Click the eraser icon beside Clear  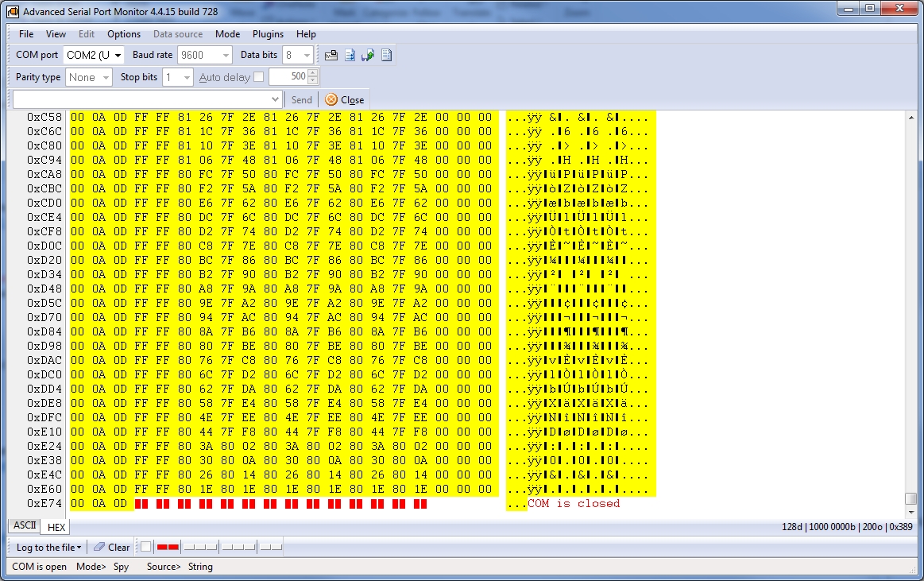[x=99, y=547]
